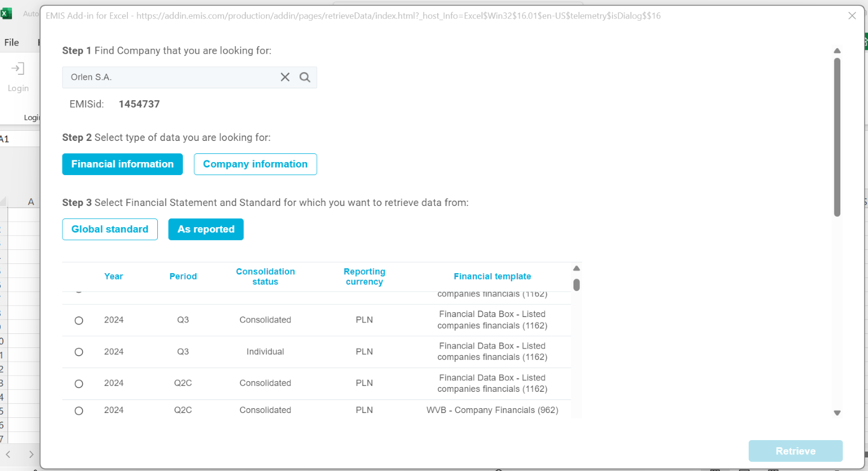The width and height of the screenshot is (868, 471).
Task: Click the Period column header
Action: [x=183, y=276]
